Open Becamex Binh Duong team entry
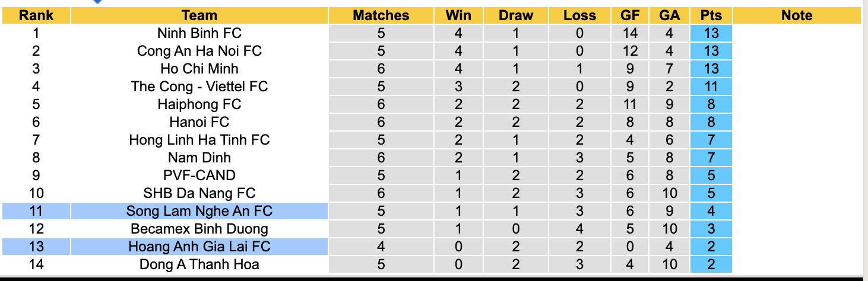This screenshot has width=868, height=281. (x=199, y=229)
